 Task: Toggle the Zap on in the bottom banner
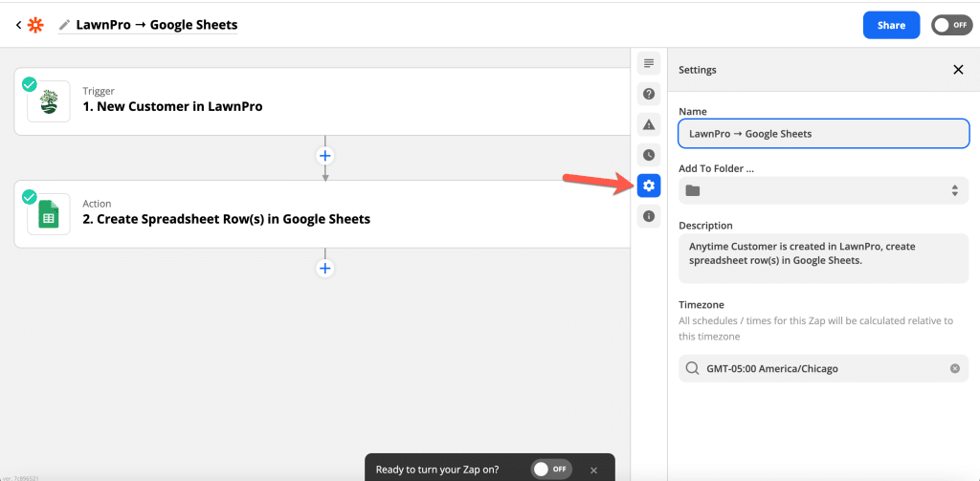tap(550, 470)
